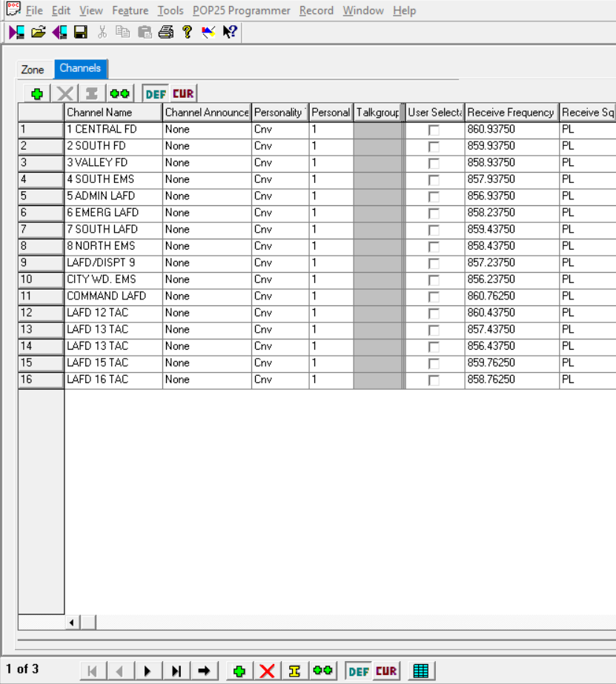The image size is (616, 684).
Task: Click the 860.93750 receive frequency cell
Action: pos(511,130)
